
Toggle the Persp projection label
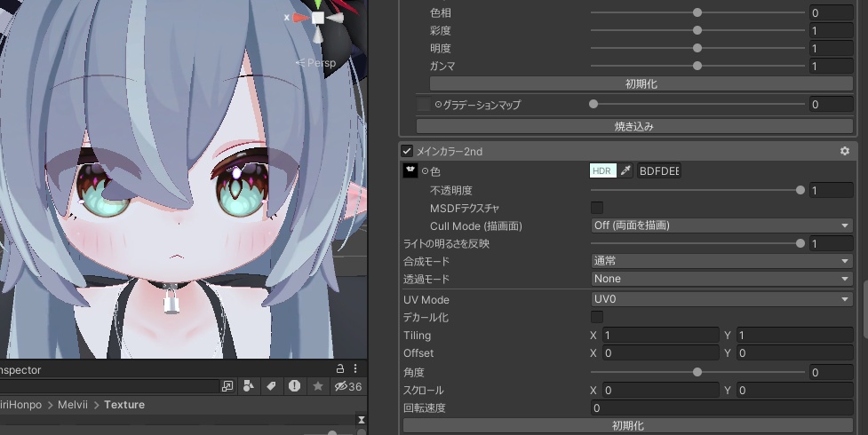[316, 63]
